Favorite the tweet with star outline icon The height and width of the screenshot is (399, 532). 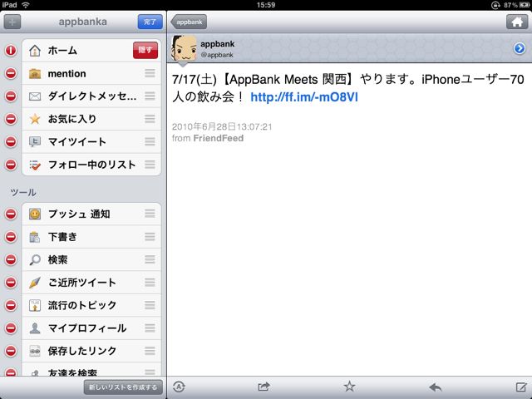tap(349, 387)
